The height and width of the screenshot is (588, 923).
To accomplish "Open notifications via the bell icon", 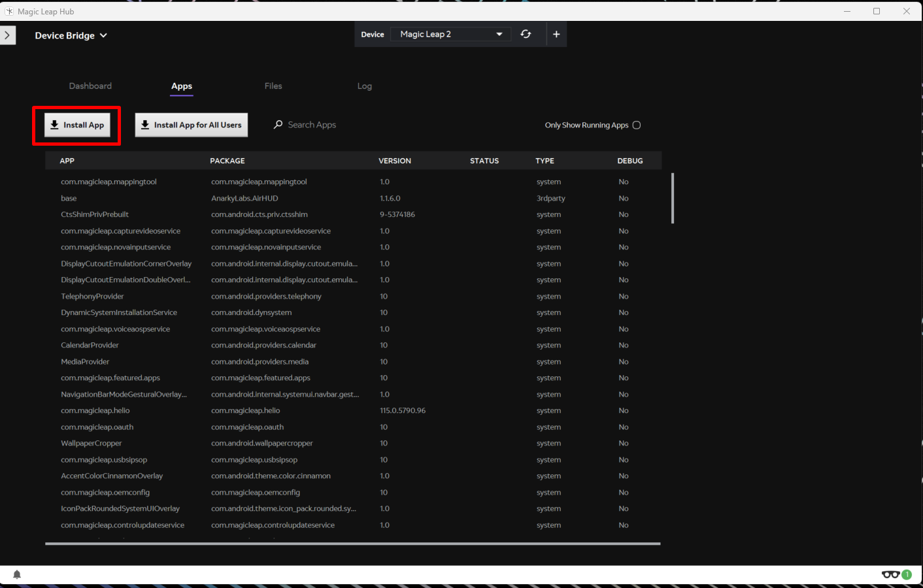I will [x=17, y=574].
